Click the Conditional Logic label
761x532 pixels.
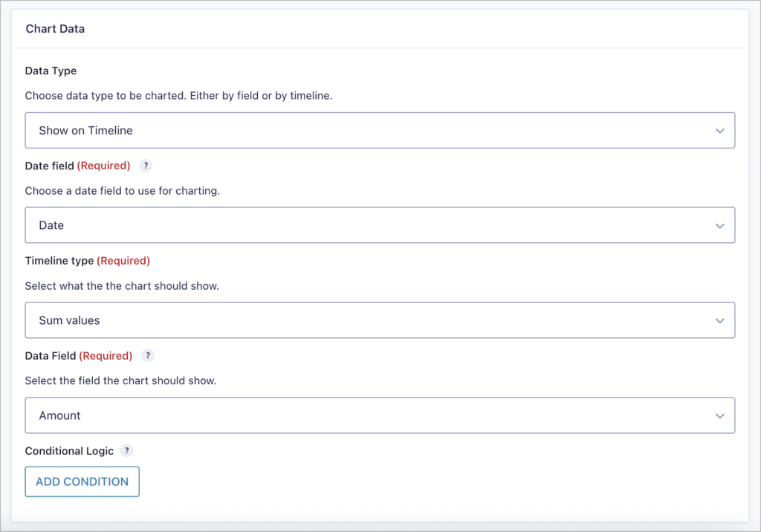tap(69, 451)
